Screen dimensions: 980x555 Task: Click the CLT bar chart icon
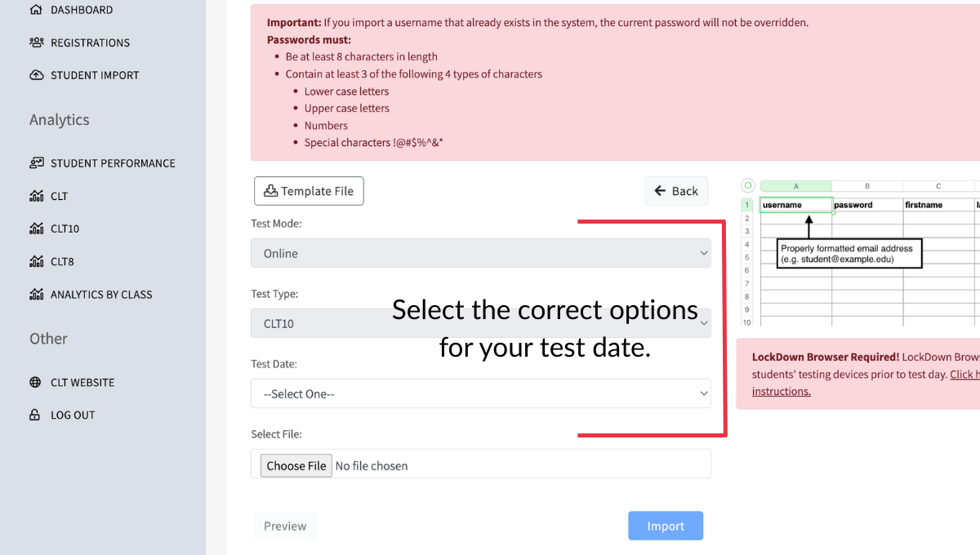36,196
